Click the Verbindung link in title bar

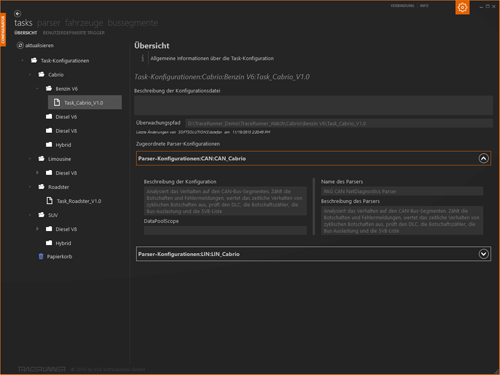pyautogui.click(x=402, y=6)
